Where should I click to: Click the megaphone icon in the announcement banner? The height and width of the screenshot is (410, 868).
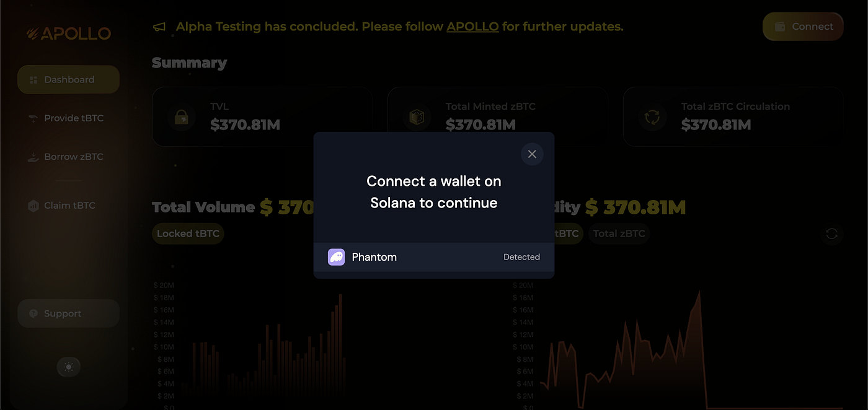159,27
